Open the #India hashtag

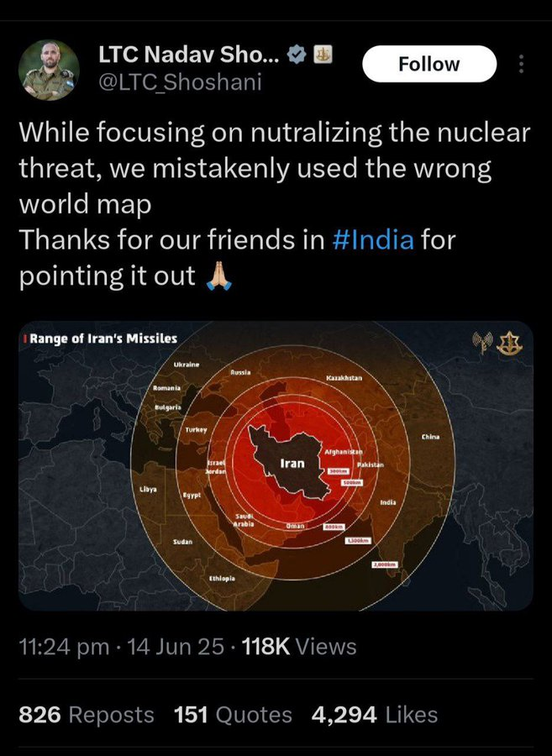(x=373, y=239)
